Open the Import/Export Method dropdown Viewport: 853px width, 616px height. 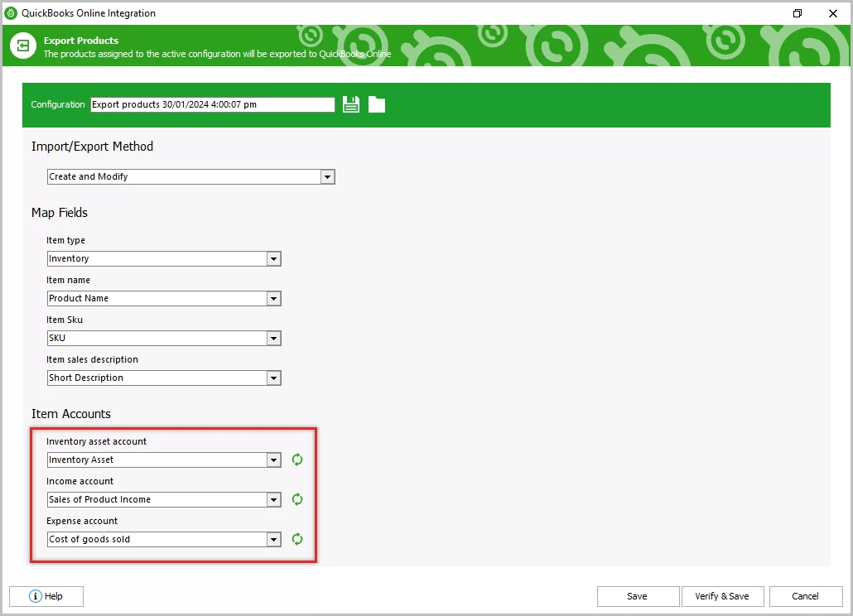[327, 176]
